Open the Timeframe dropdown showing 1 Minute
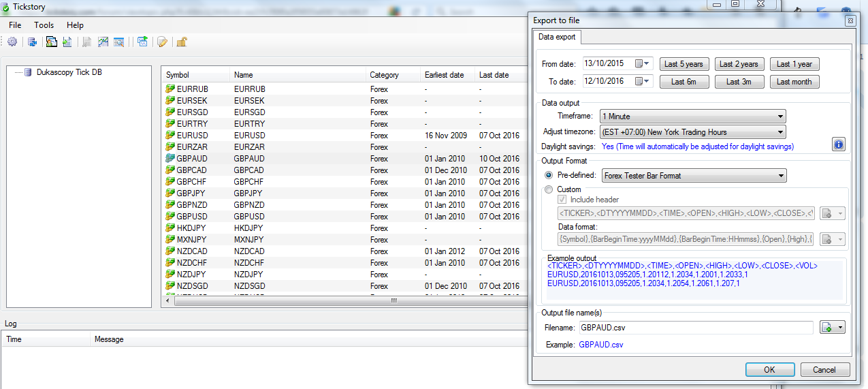The image size is (868, 389). [x=693, y=116]
